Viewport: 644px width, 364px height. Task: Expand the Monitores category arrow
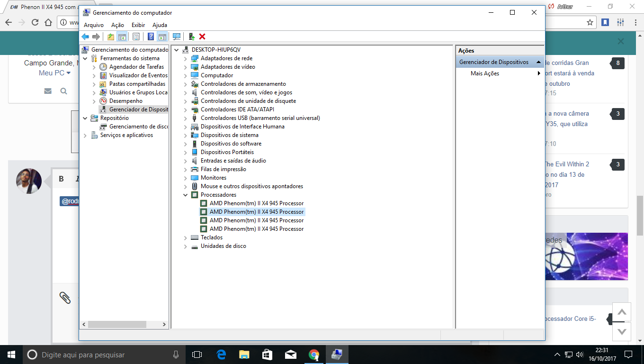click(x=186, y=178)
